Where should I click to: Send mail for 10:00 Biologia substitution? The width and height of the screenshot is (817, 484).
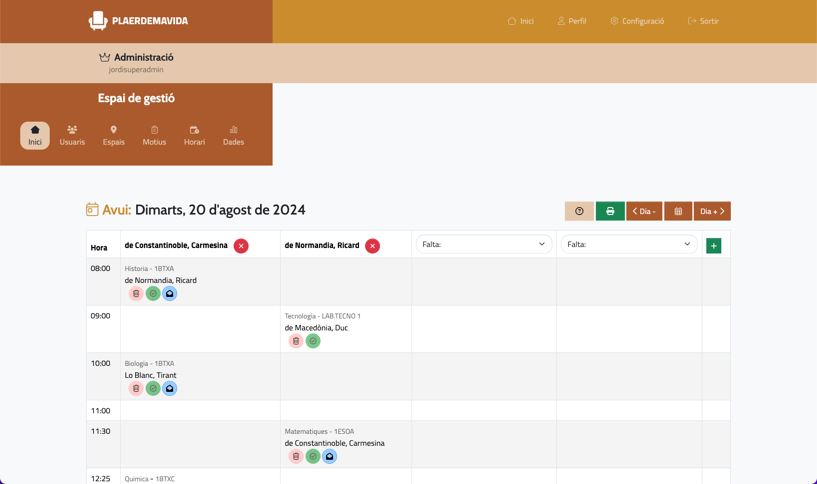click(170, 389)
